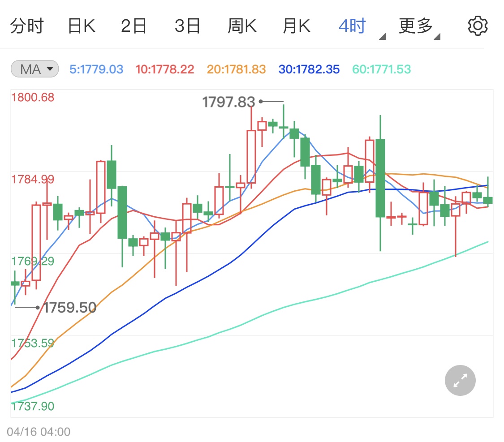This screenshot has width=504, height=442.
Task: Click the MA60 value 60:1771.53
Action: (x=382, y=69)
